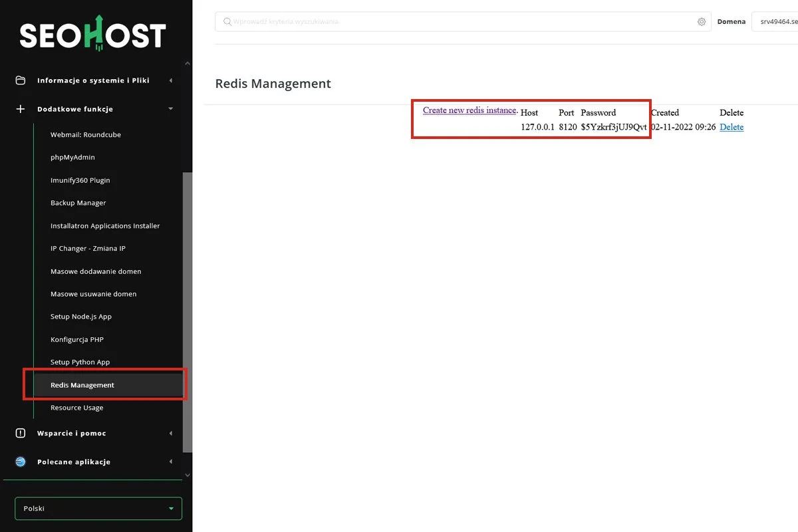798x532 pixels.
Task: Click the sidebar scroll down arrow
Action: (x=188, y=475)
